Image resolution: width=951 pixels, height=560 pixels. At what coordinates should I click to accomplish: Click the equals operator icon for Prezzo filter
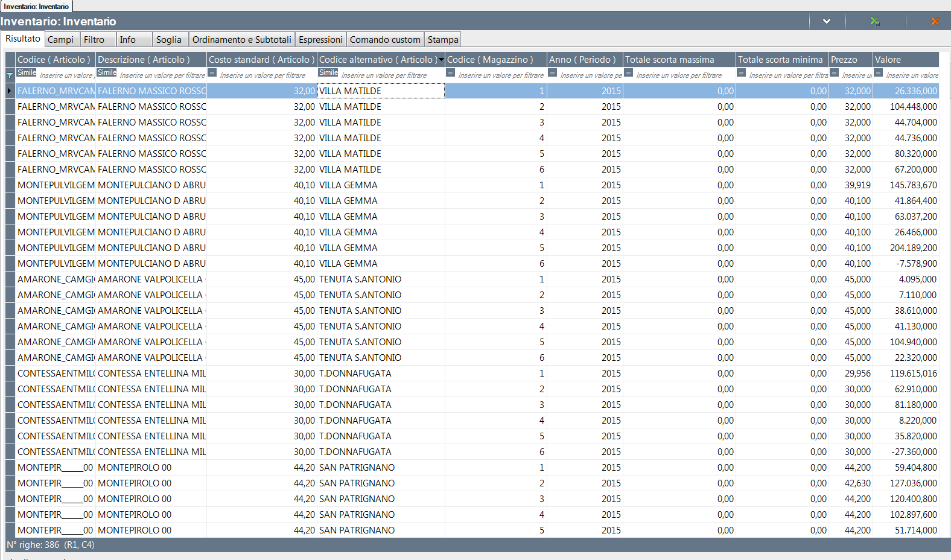(835, 72)
